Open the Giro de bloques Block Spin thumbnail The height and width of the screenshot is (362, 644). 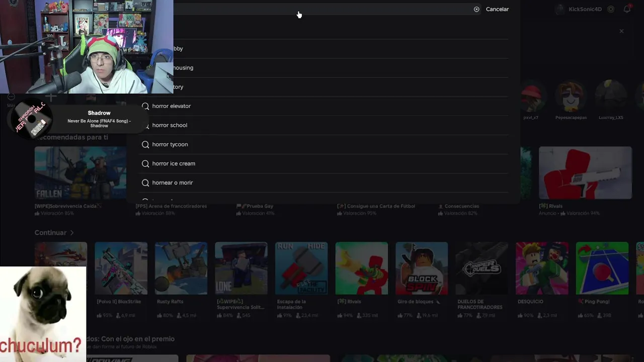(422, 268)
